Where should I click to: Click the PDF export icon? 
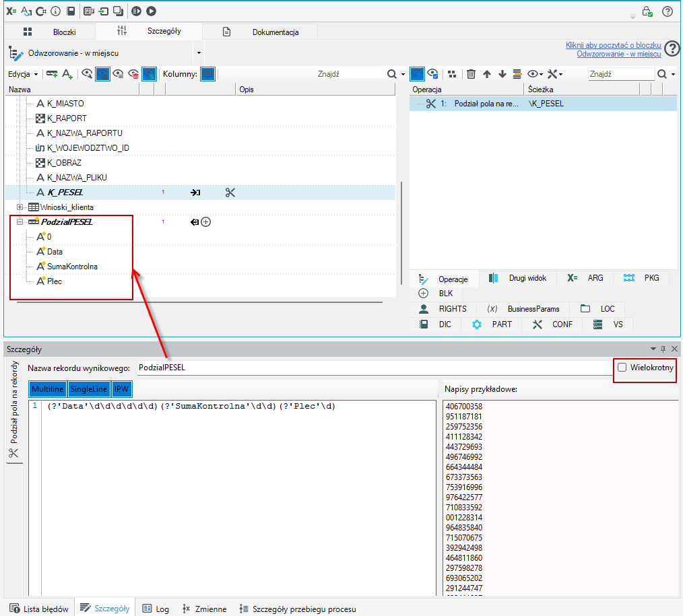point(89,11)
